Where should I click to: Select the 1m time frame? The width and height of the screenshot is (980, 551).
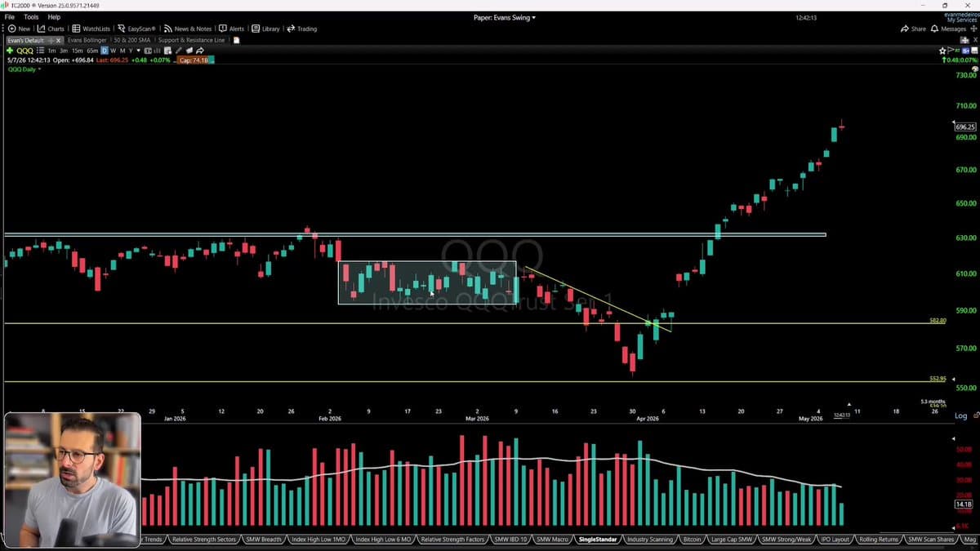(x=51, y=51)
